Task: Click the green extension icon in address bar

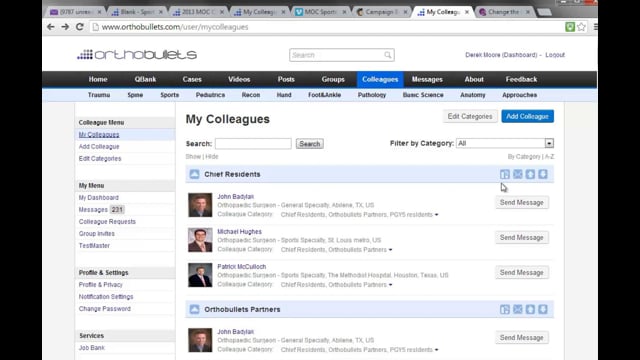Action: coord(570,27)
